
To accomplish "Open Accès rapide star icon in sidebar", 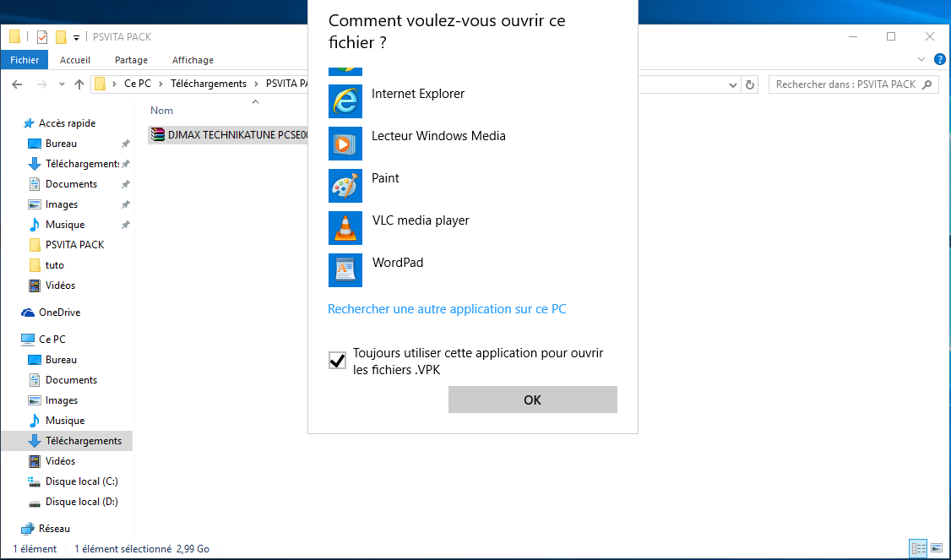I will [29, 123].
